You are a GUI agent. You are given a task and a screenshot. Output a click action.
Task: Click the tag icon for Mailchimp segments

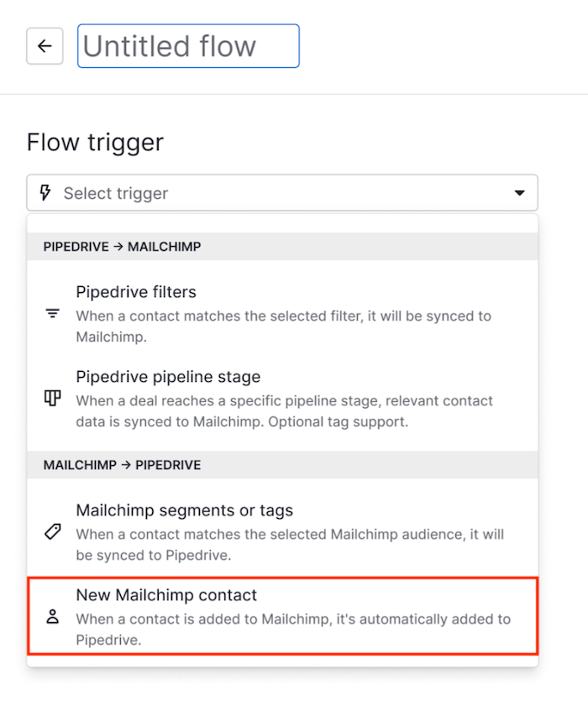(53, 532)
